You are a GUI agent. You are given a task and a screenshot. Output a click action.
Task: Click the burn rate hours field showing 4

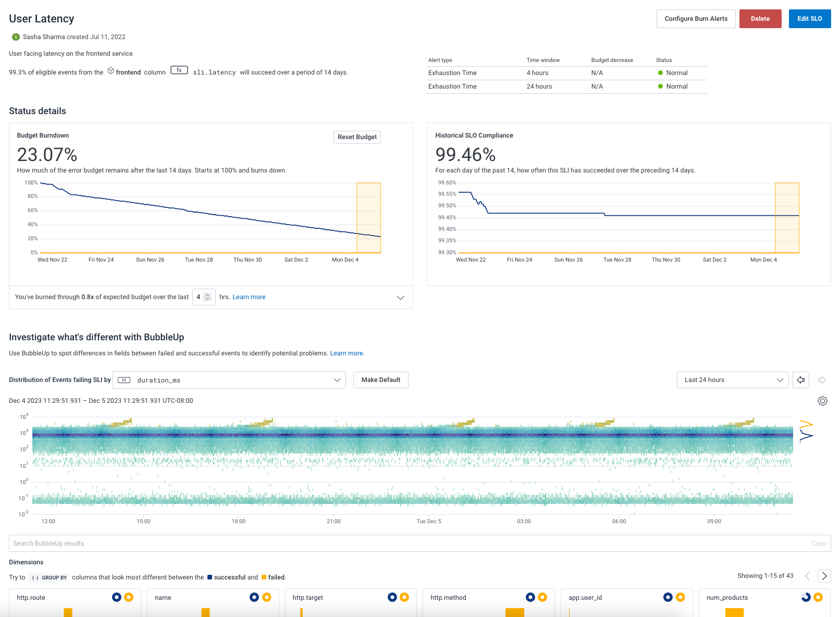(204, 297)
